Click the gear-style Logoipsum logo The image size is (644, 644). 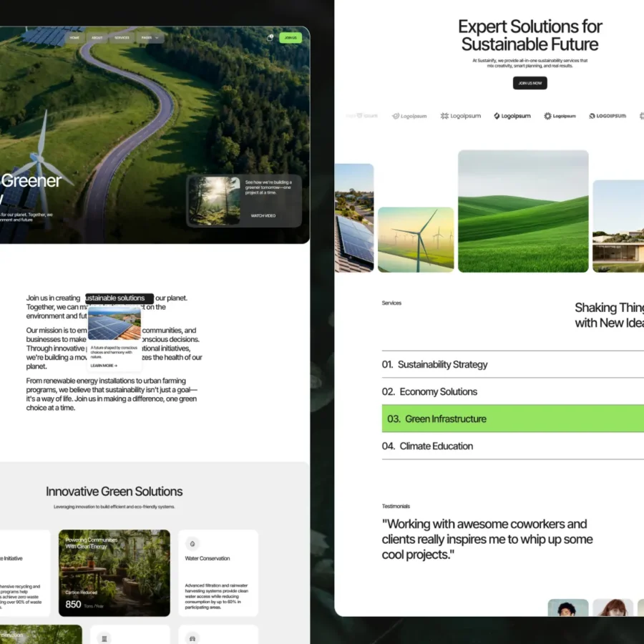(560, 116)
